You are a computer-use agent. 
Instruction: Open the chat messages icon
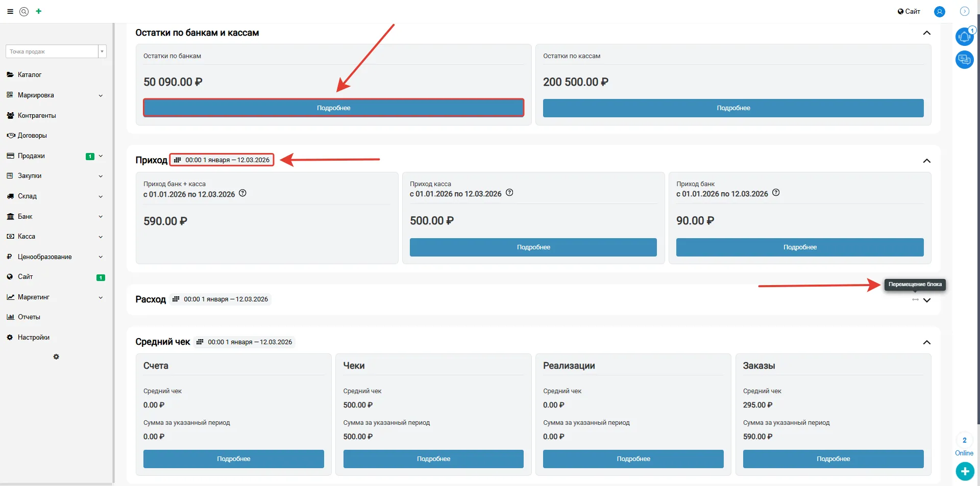pos(964,60)
